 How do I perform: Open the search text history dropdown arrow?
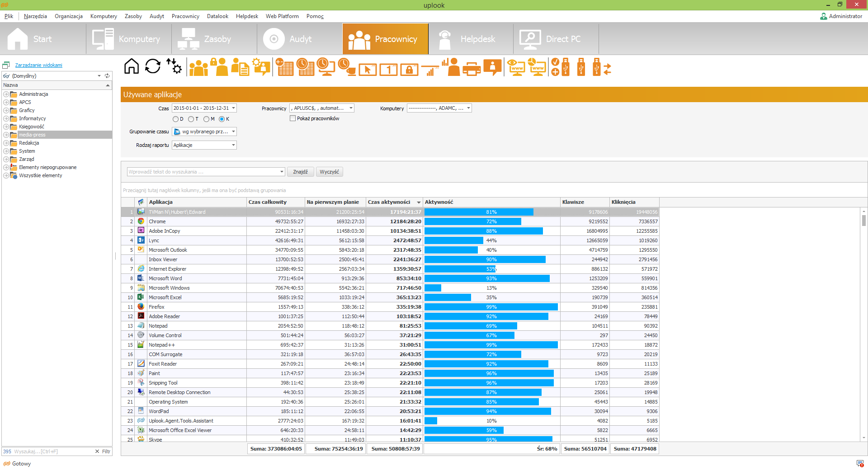click(282, 172)
